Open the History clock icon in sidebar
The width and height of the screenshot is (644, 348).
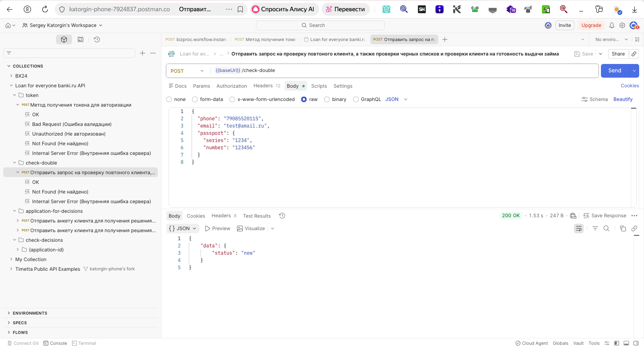[97, 39]
